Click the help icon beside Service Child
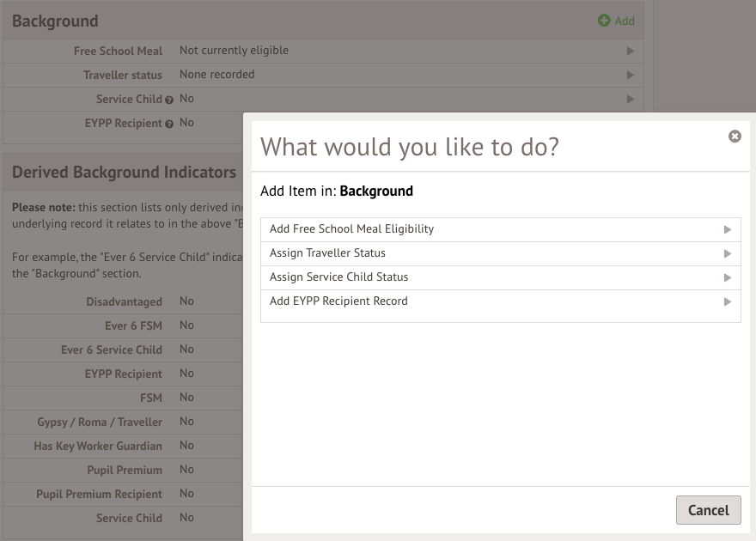Screen dimensions: 756x541 coord(169,100)
